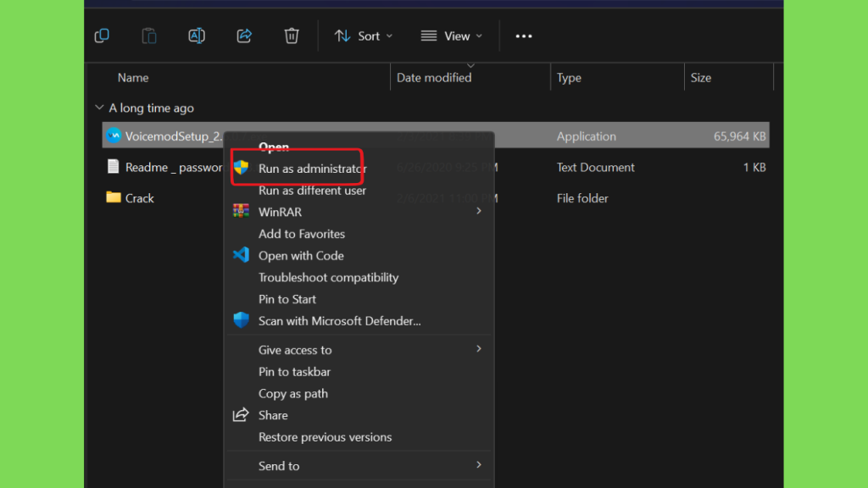Screen dimensions: 868x488
Task: Click the Visual Studio Code icon
Action: [241, 254]
